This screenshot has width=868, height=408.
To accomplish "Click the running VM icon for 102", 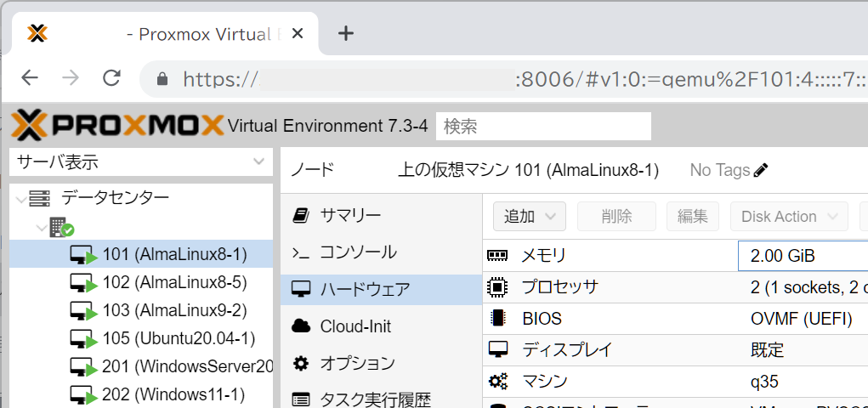I will [x=83, y=283].
